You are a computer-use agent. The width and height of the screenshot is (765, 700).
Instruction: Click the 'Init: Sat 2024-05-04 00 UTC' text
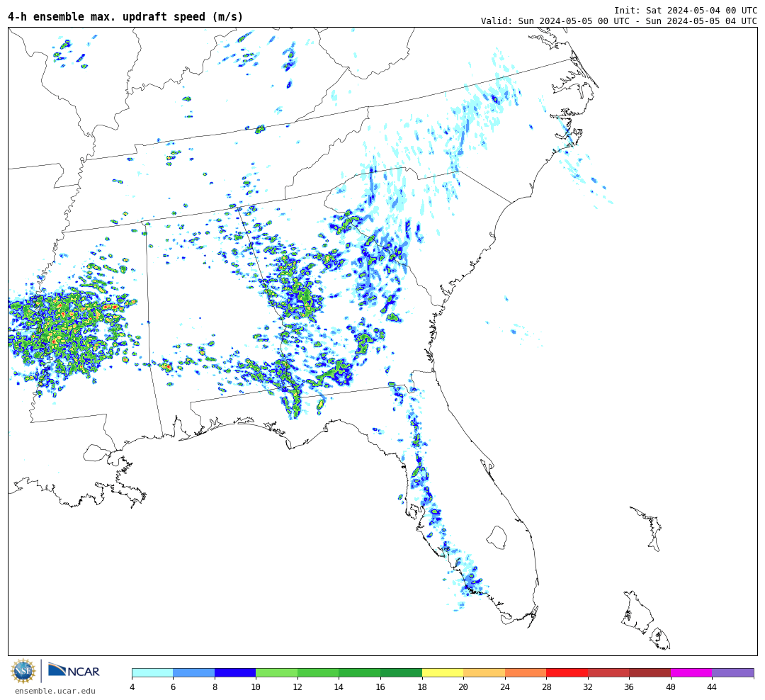click(x=686, y=10)
